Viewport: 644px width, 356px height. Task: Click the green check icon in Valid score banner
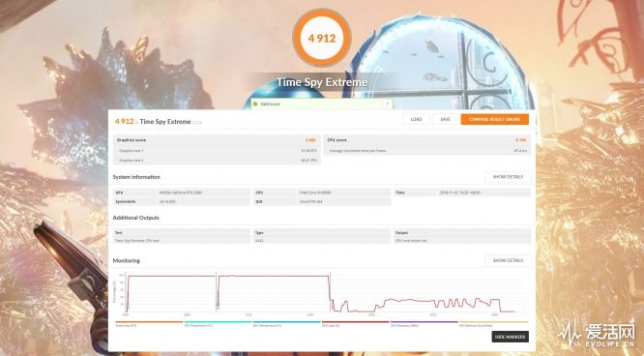click(x=255, y=104)
